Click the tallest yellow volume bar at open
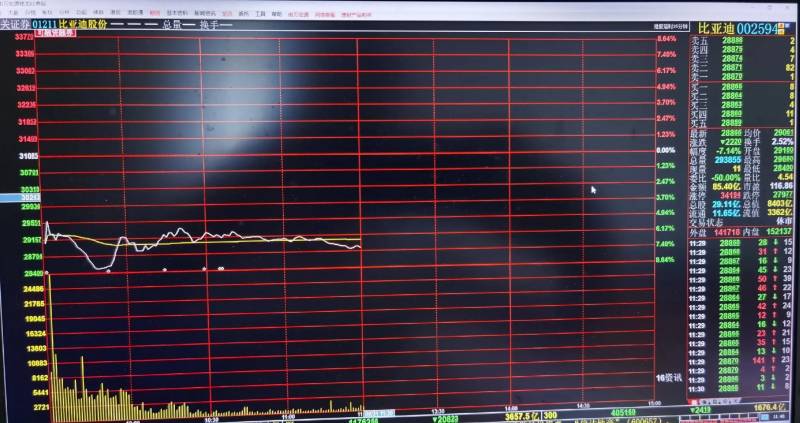 (x=49, y=347)
